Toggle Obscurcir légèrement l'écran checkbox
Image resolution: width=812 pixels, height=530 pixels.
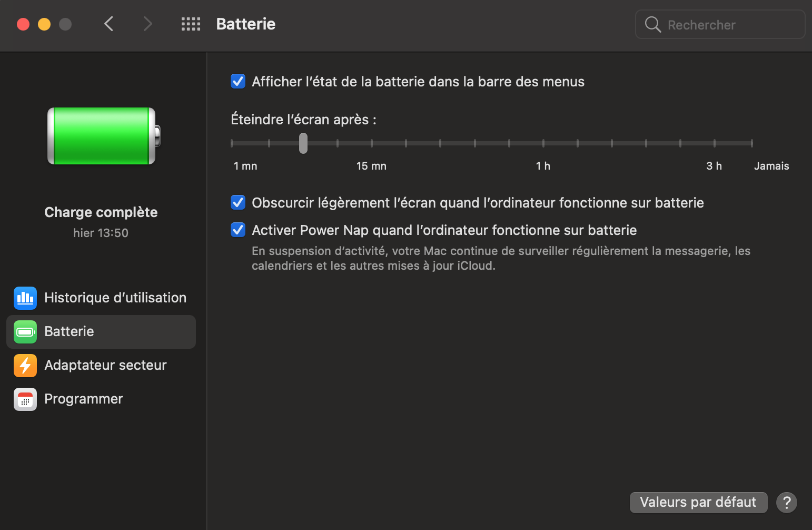coord(238,203)
